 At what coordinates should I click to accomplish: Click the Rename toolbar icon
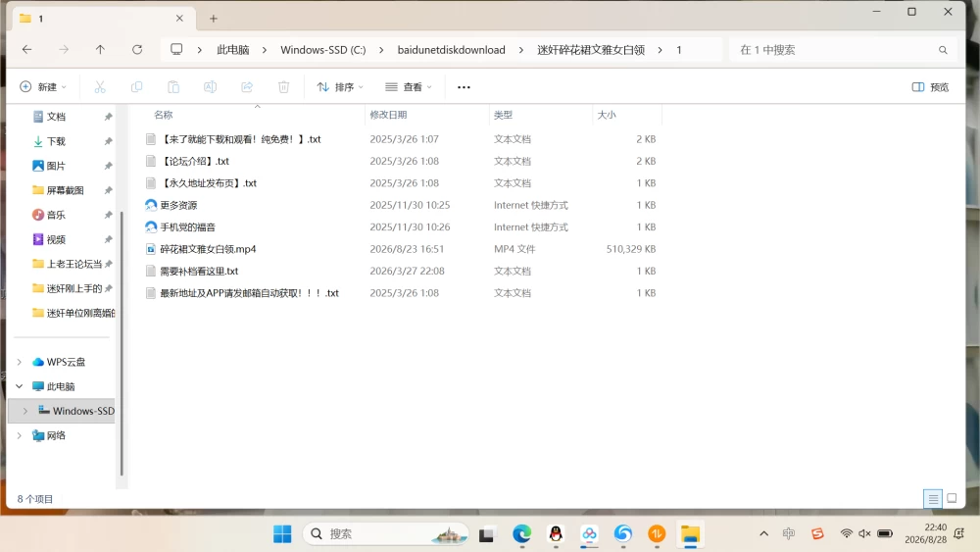pyautogui.click(x=210, y=87)
